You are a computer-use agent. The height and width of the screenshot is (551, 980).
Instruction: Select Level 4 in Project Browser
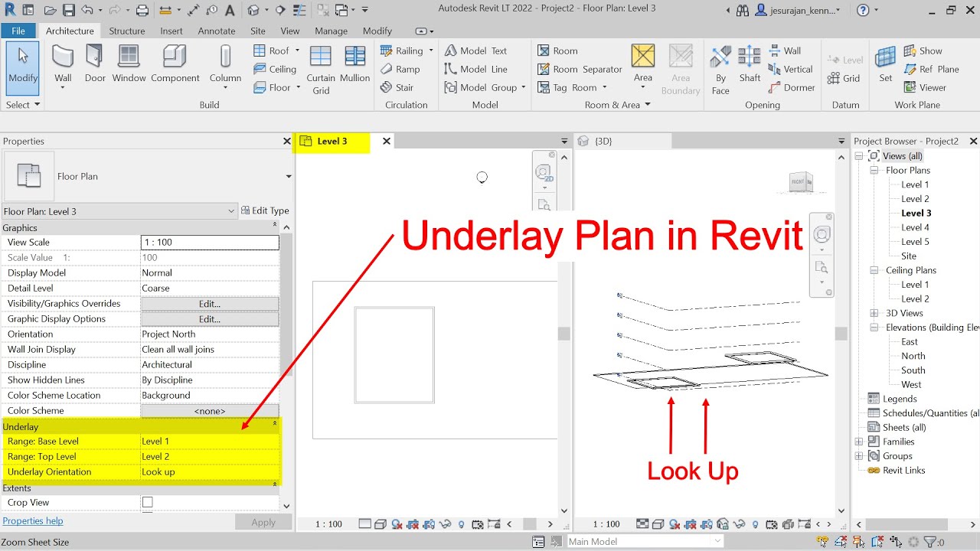(915, 227)
